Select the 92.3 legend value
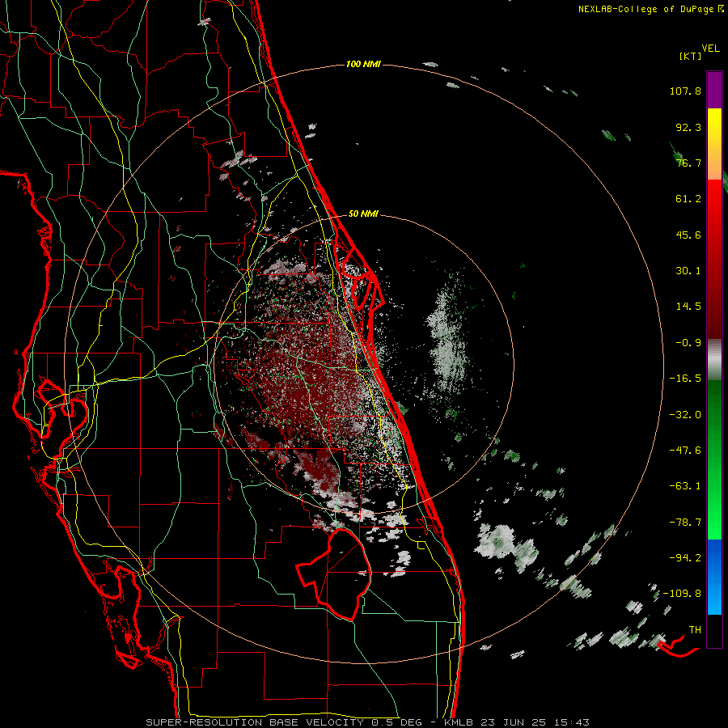The width and height of the screenshot is (728, 728). coord(688,127)
